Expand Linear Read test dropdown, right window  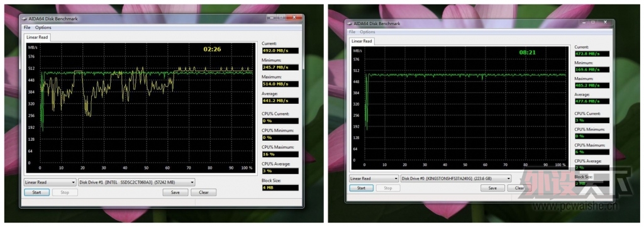click(x=374, y=178)
